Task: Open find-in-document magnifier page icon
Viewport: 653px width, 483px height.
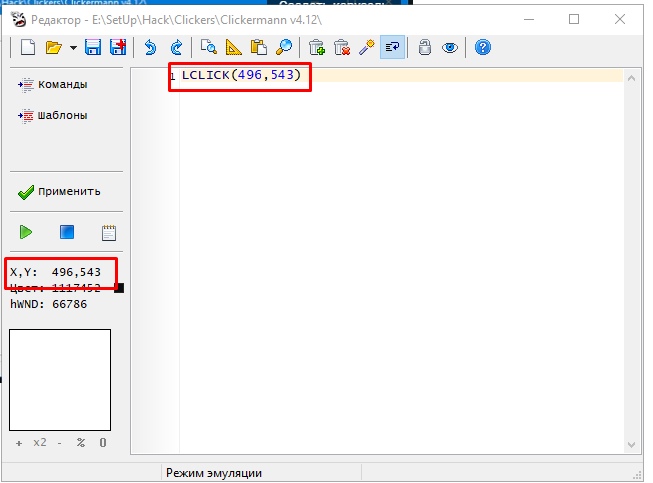Action: [x=209, y=47]
